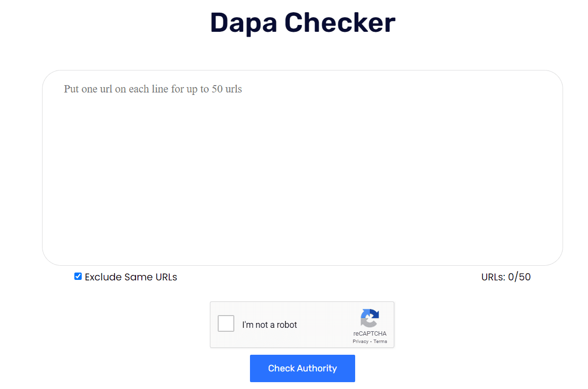This screenshot has height=389, width=588.
Task: Toggle the reCAPTCHA verification box
Action: coord(226,323)
